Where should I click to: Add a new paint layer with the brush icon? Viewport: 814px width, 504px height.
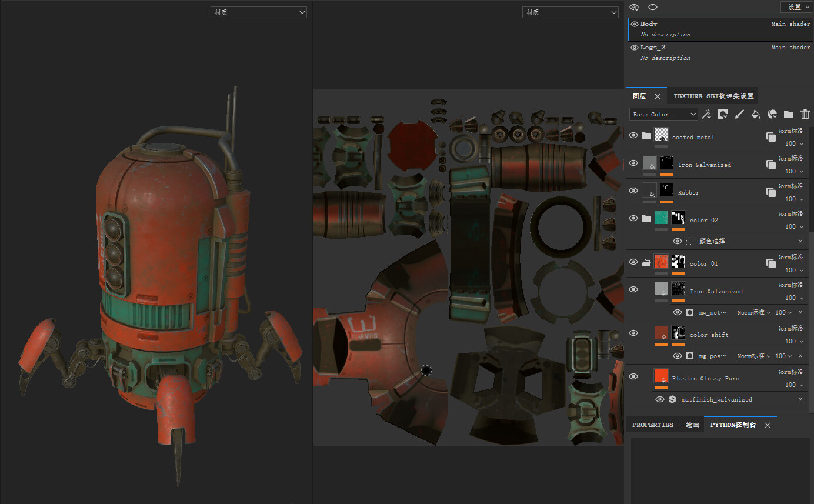click(739, 114)
